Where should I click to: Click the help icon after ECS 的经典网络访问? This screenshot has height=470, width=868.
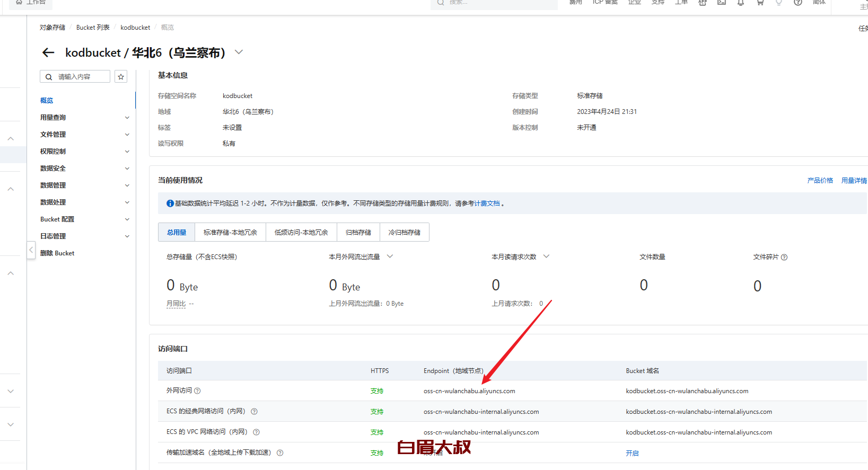click(254, 412)
